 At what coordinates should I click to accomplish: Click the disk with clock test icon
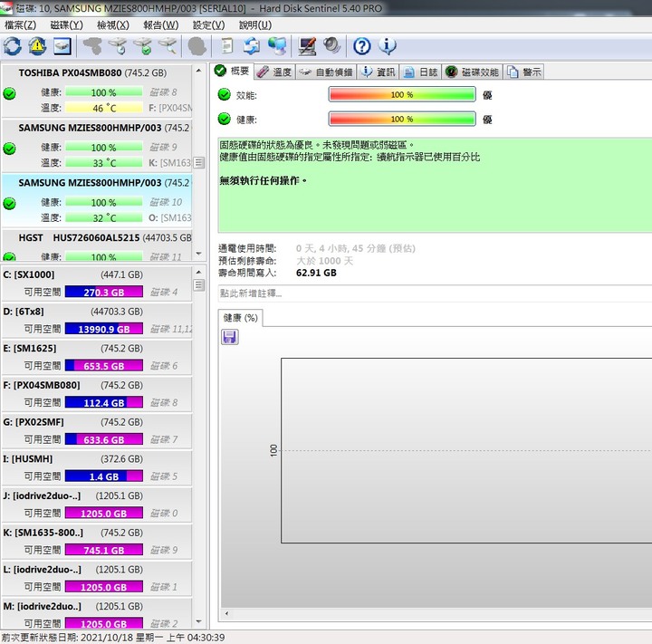point(118,46)
